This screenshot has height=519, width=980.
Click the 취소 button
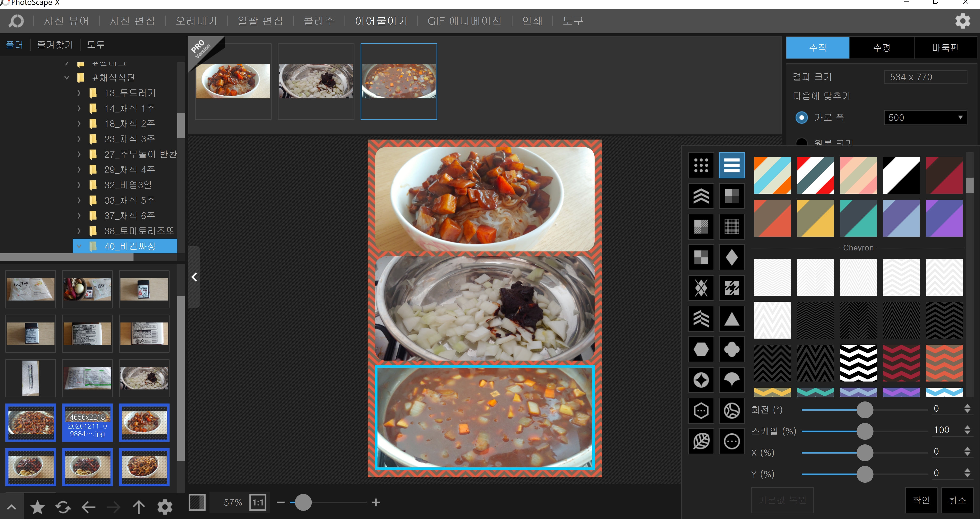(x=957, y=500)
